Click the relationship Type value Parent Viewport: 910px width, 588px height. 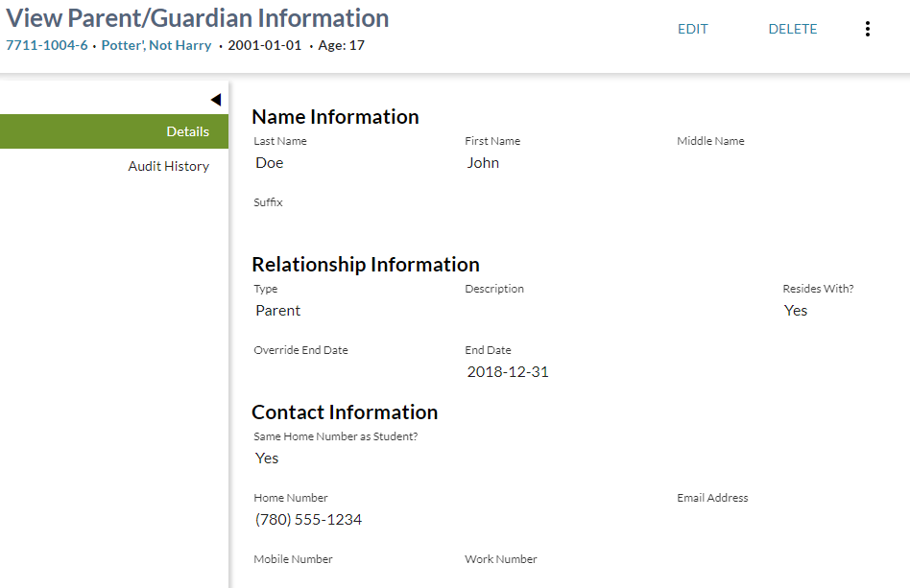278,311
